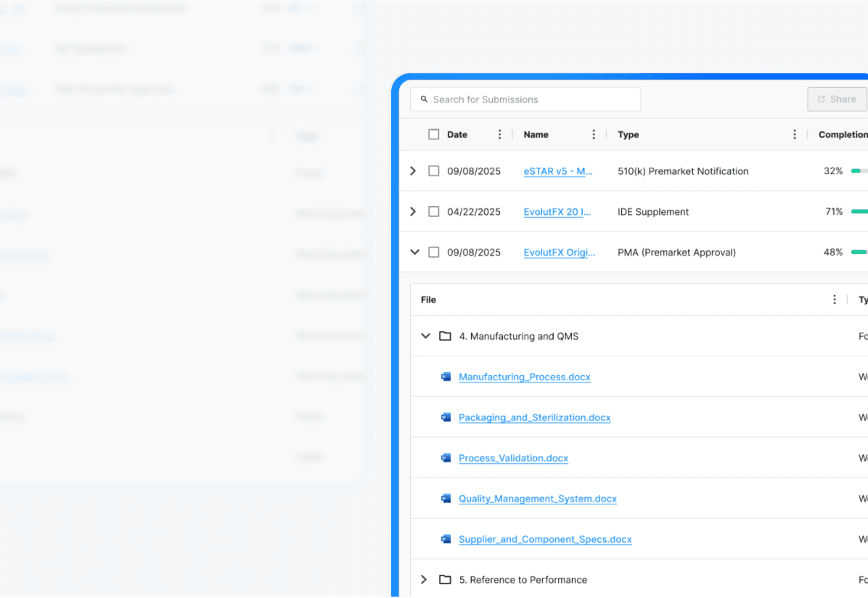Image resolution: width=868 pixels, height=598 pixels.
Task: Check the EvolutFX Origi... row checkbox
Action: click(x=433, y=252)
